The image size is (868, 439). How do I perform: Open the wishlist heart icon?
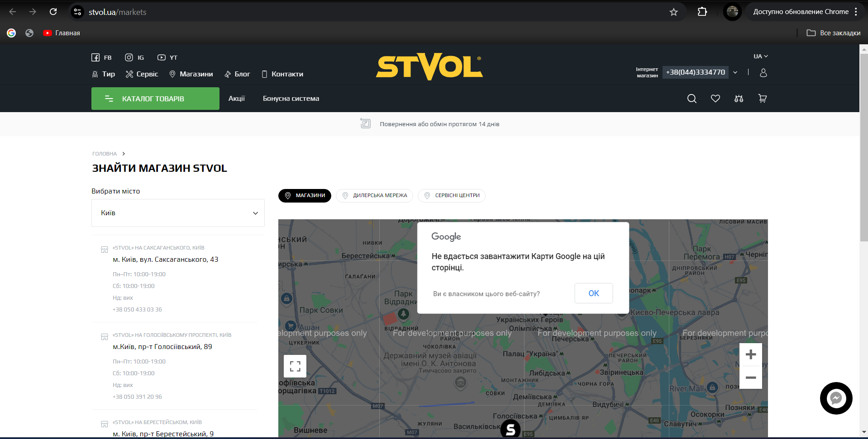click(x=715, y=99)
